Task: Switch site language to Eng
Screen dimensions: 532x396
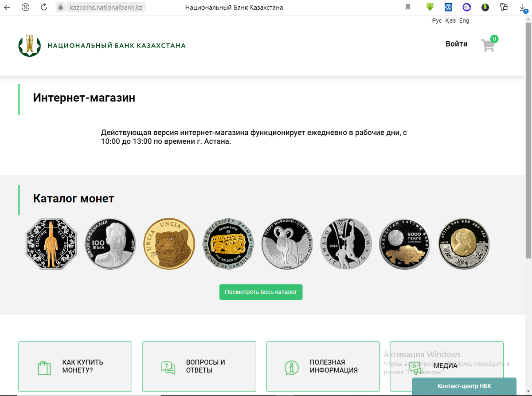Action: tap(464, 21)
